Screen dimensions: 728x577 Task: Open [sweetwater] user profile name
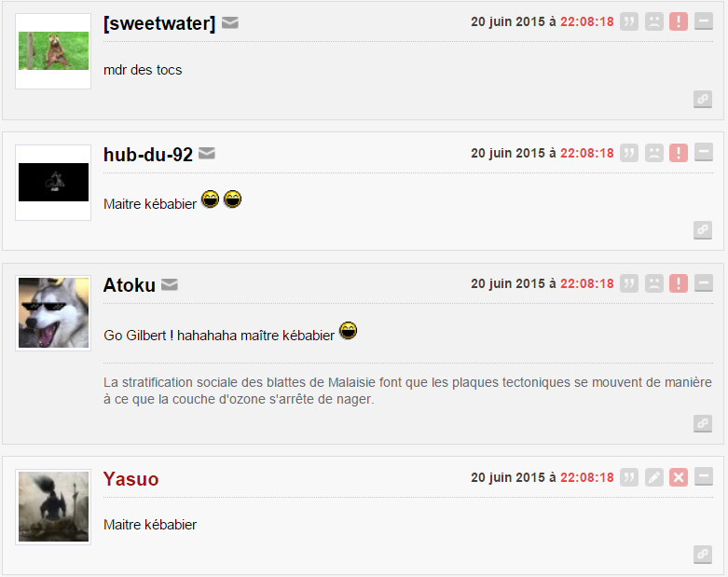click(159, 23)
